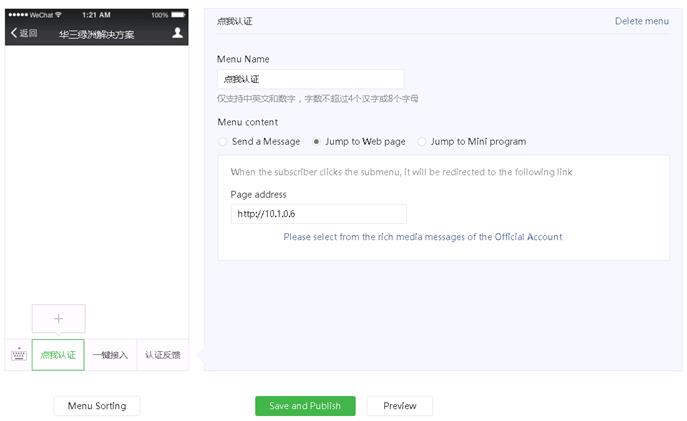The width and height of the screenshot is (687, 421).
Task: Select Jump to Mini program radio option
Action: (421, 142)
